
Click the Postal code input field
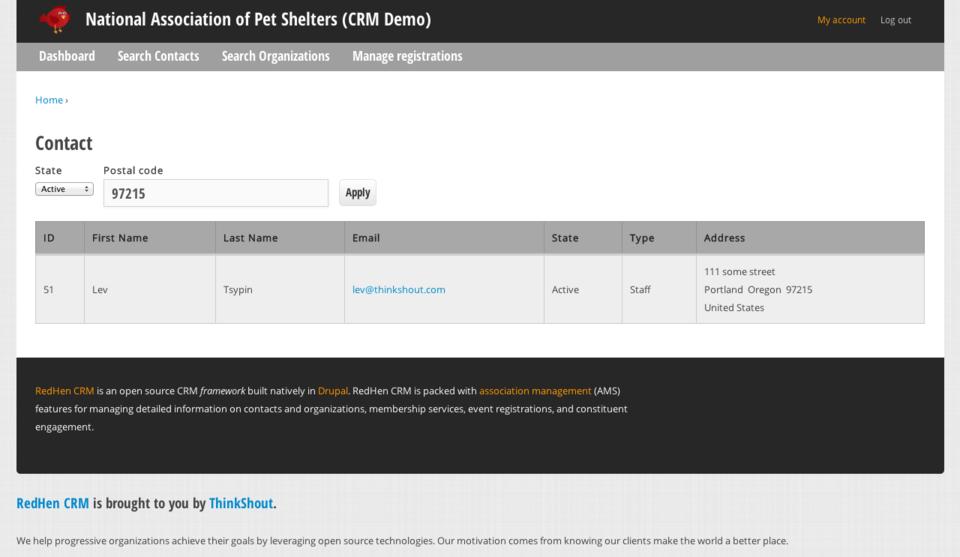click(x=215, y=194)
